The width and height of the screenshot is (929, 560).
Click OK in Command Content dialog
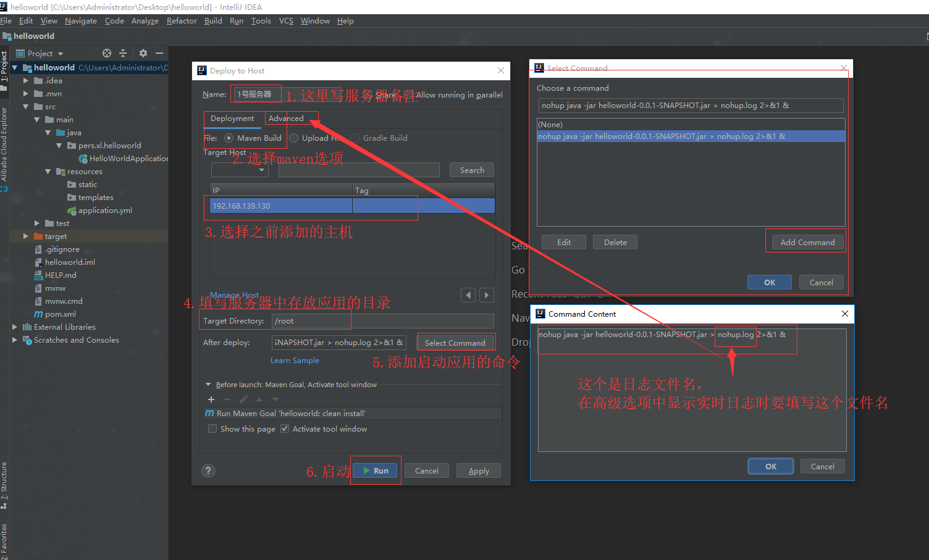(771, 466)
